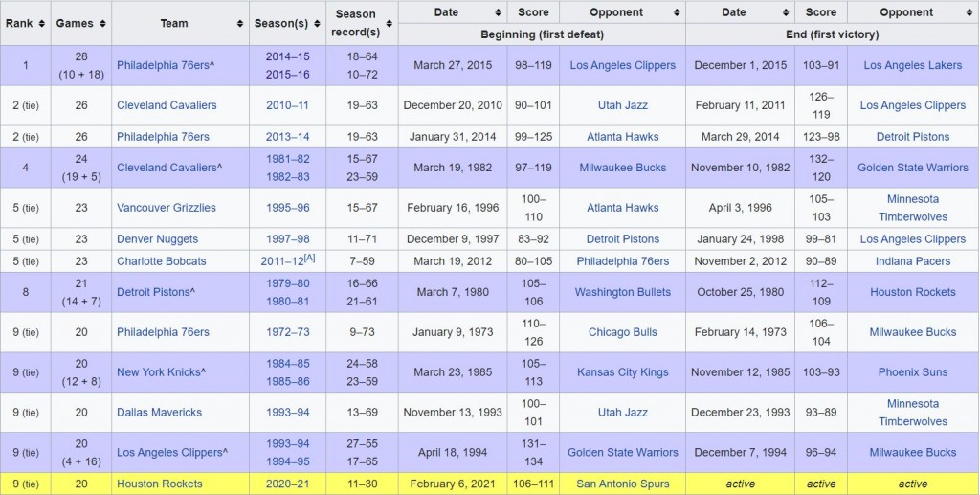Sort by Season record(s) column arrows
The image size is (980, 495).
(x=389, y=23)
